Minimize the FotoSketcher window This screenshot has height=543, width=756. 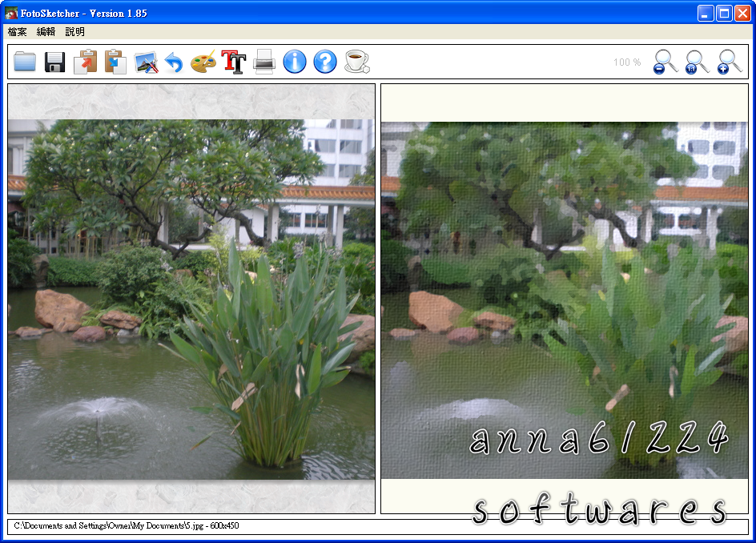tap(706, 13)
